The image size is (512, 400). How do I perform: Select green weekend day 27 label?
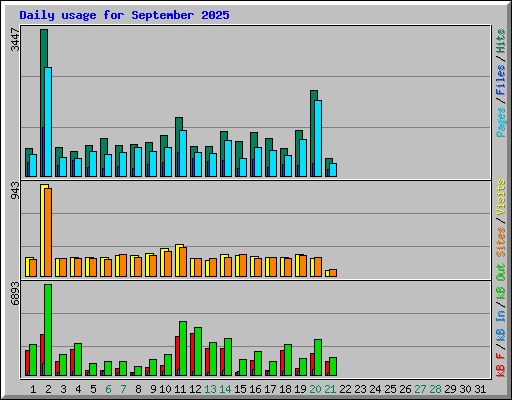[x=420, y=389]
